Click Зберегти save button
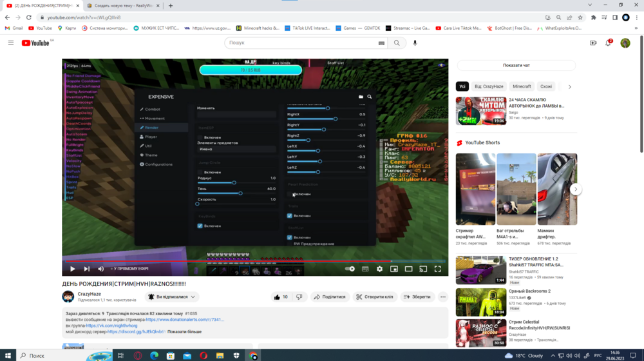The width and height of the screenshot is (644, 361). pos(417,297)
